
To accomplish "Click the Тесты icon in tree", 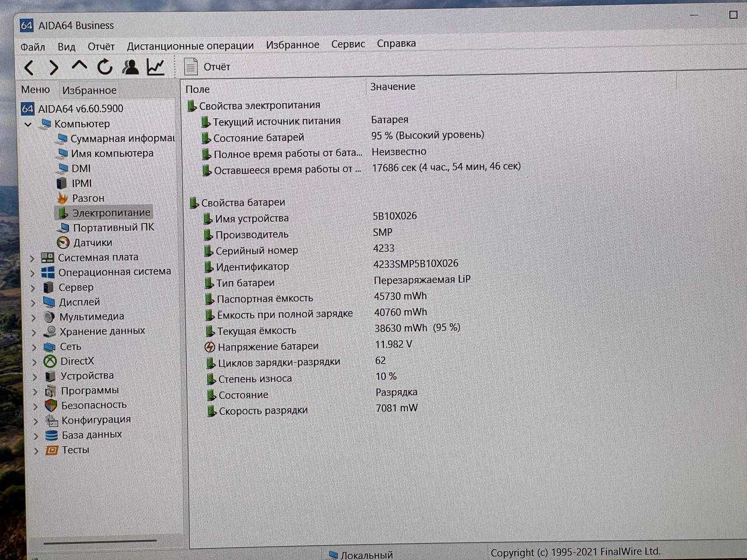I will point(52,450).
